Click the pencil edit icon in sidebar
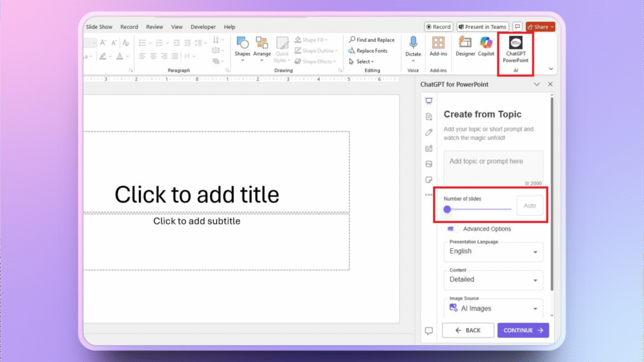The height and width of the screenshot is (362, 644). (429, 133)
